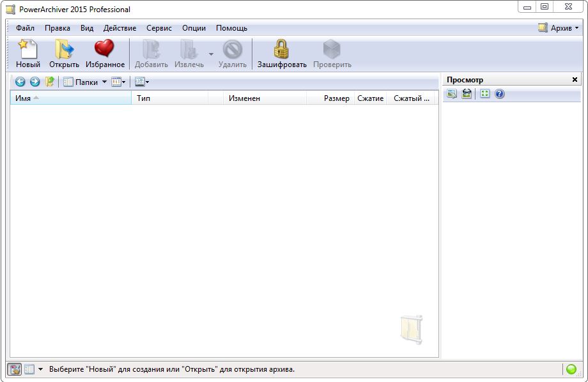Open an archive with Открыть
588x382 pixels.
(64, 54)
